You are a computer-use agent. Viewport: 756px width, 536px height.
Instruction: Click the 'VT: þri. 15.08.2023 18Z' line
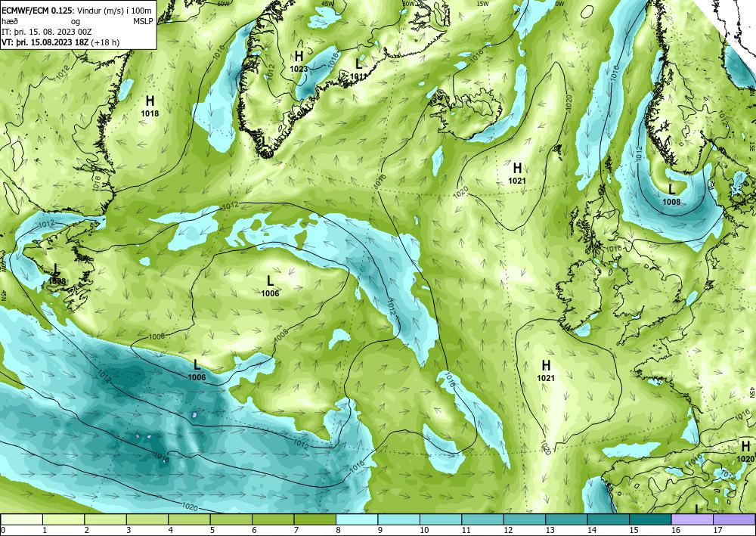(x=45, y=42)
